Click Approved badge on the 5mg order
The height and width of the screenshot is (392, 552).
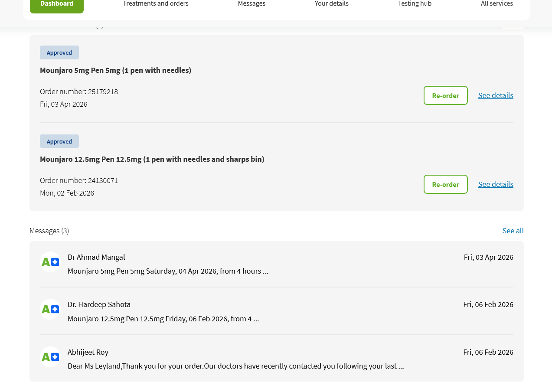point(59,52)
